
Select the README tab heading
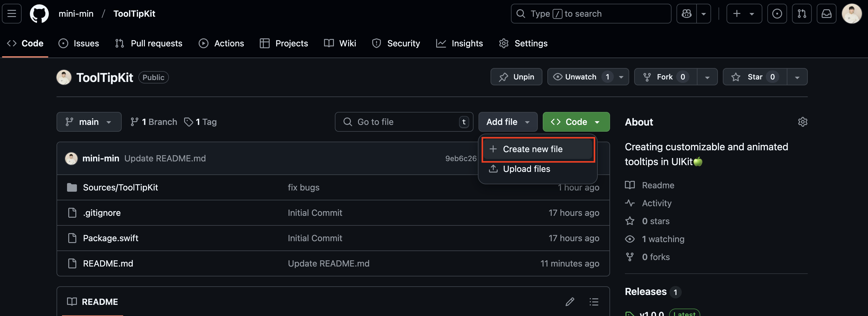click(93, 302)
